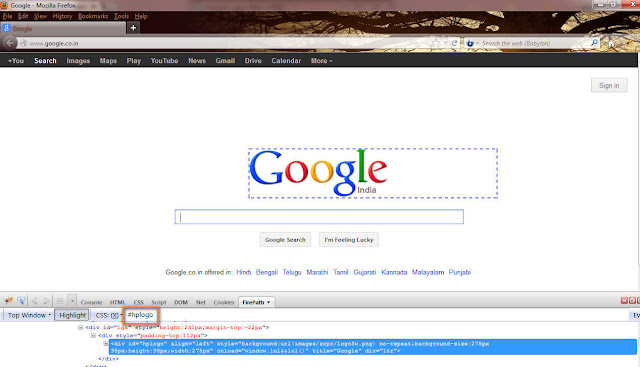Open the CSS selector type dropdown
The height and width of the screenshot is (367, 640).
(109, 315)
